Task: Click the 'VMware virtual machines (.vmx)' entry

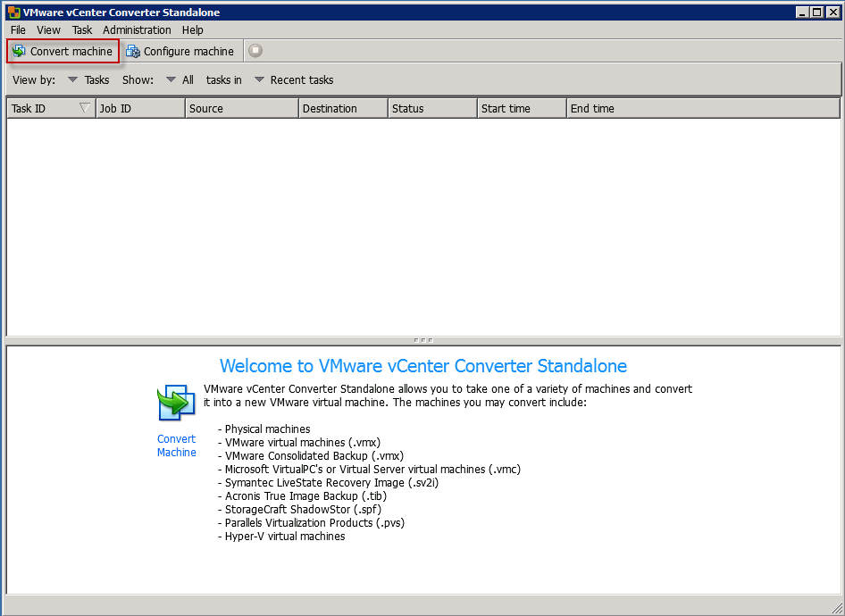Action: pos(303,443)
